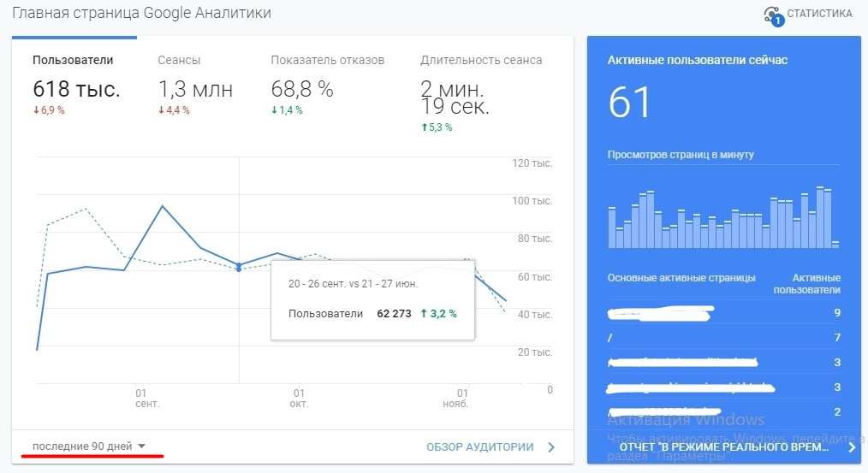Click the tooltip value 62 273
This screenshot has height=473, width=868.
394,314
